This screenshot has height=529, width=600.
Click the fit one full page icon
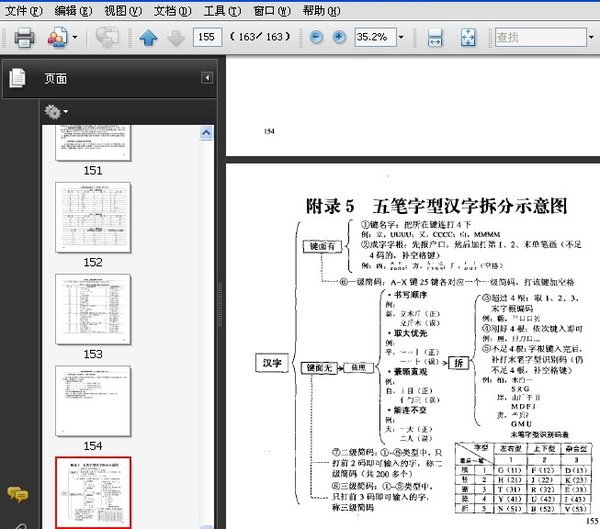(x=468, y=38)
